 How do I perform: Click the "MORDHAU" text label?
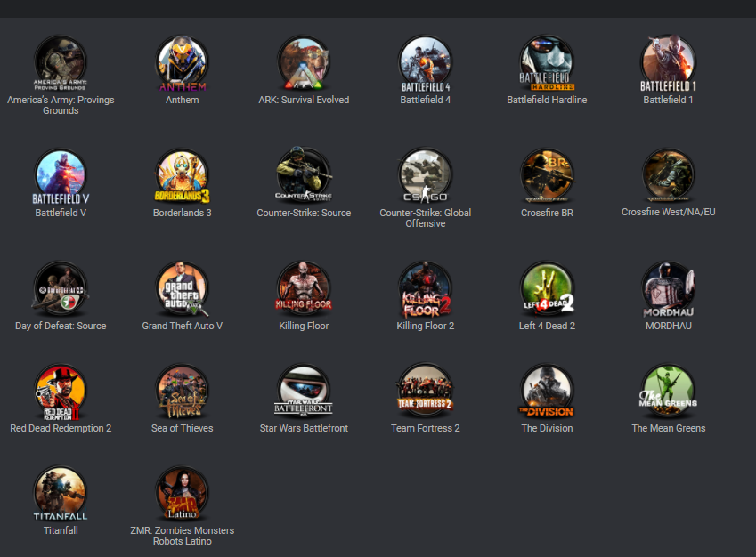click(x=668, y=326)
